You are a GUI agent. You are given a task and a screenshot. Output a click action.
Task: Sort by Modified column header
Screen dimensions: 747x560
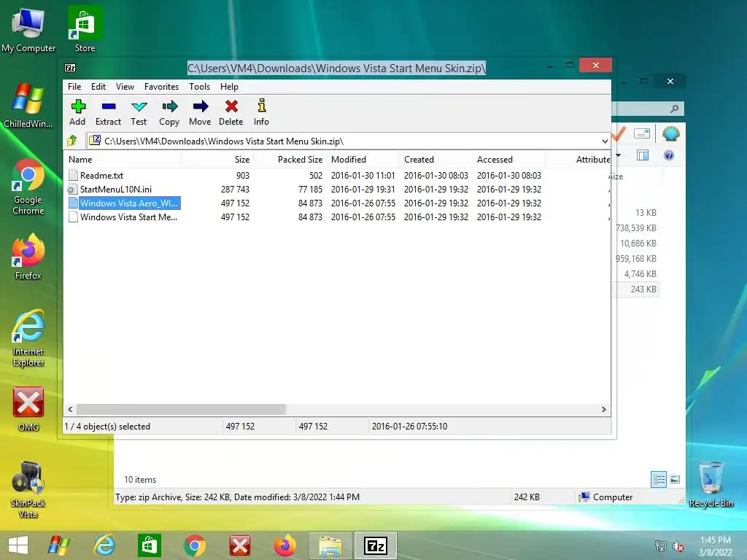point(363,160)
